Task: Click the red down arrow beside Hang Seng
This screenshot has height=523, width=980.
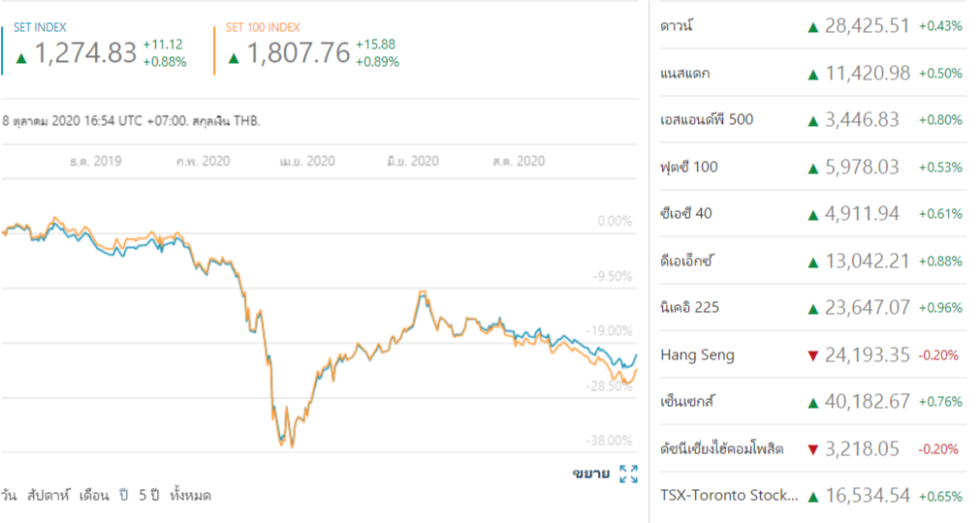Action: tap(812, 355)
